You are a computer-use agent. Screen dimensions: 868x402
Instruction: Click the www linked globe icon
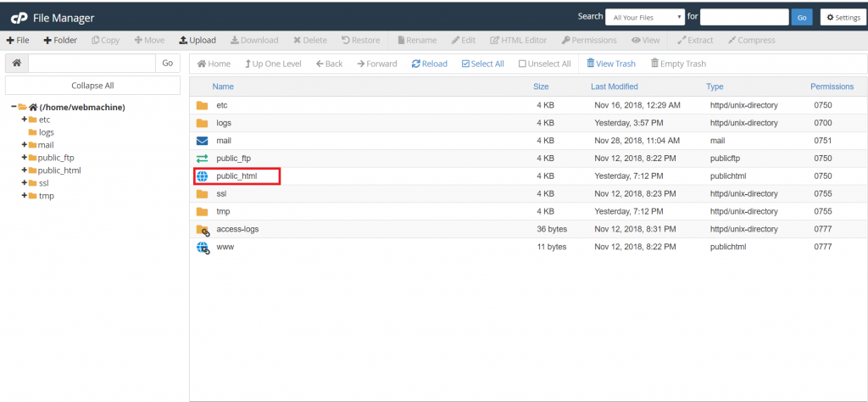pos(203,248)
